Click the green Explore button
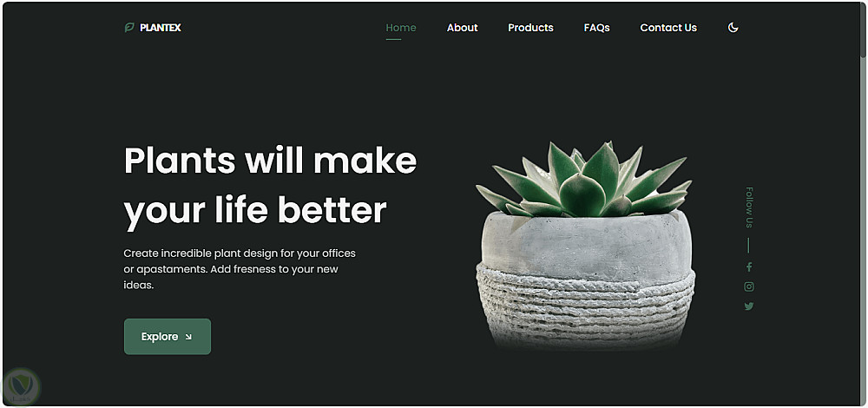868x408 pixels. pyautogui.click(x=168, y=337)
